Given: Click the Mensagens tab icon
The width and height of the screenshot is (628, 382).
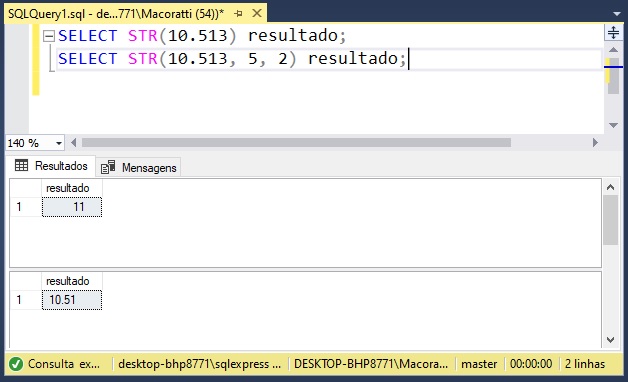Looking at the screenshot, I should (108, 167).
